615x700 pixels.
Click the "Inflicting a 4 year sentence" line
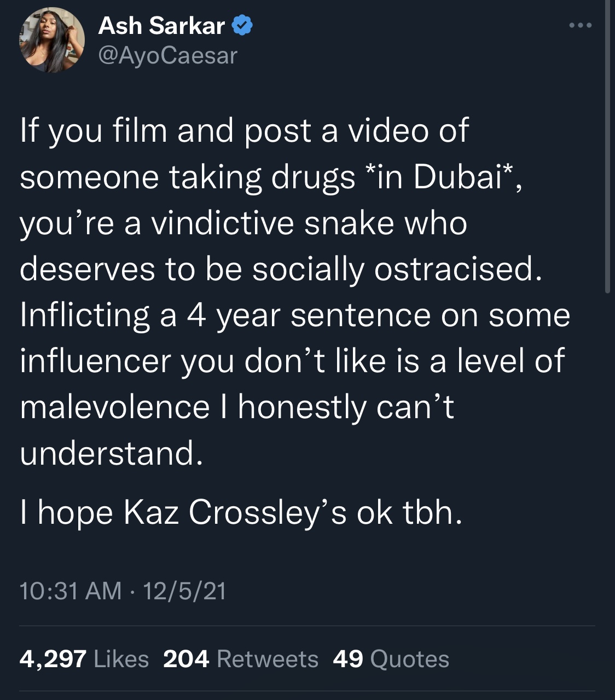pyautogui.click(x=295, y=316)
